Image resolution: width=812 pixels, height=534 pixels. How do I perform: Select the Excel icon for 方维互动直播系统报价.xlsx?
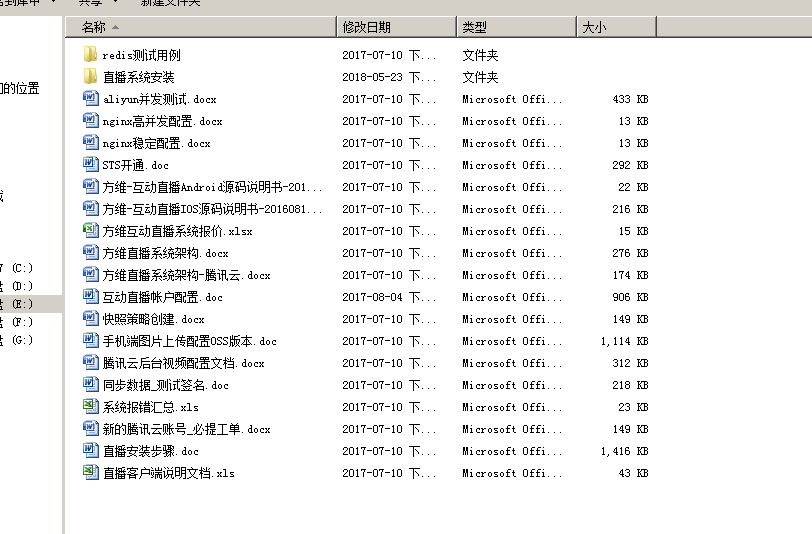91,230
